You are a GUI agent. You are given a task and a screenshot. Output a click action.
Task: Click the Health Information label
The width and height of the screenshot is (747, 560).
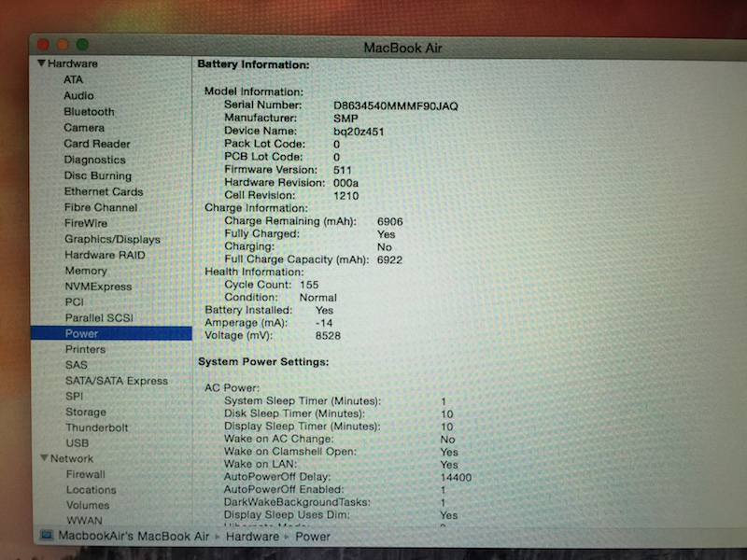coord(254,272)
